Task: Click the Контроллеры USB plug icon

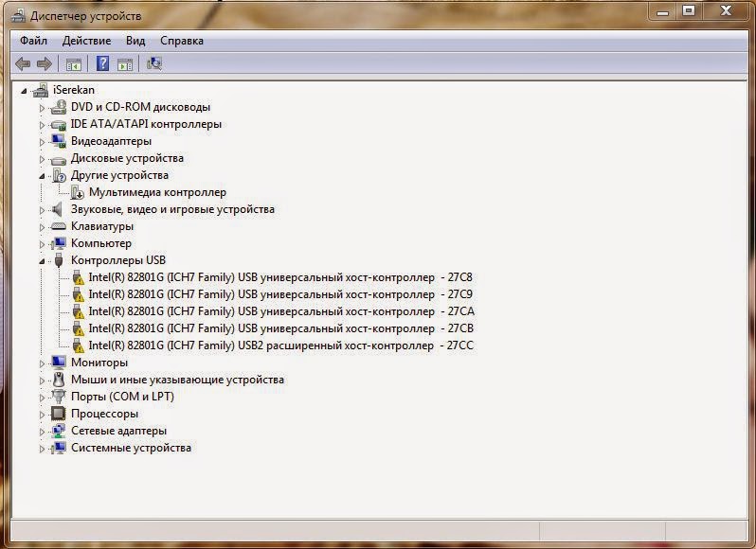Action: pos(59,260)
